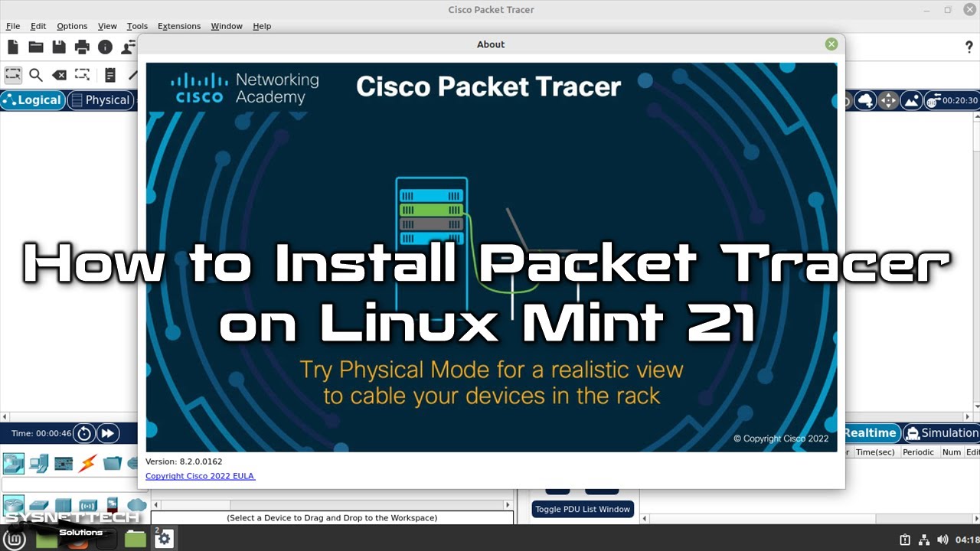This screenshot has height=551, width=980.
Task: Open User Profile toolbar icon
Action: pyautogui.click(x=129, y=47)
